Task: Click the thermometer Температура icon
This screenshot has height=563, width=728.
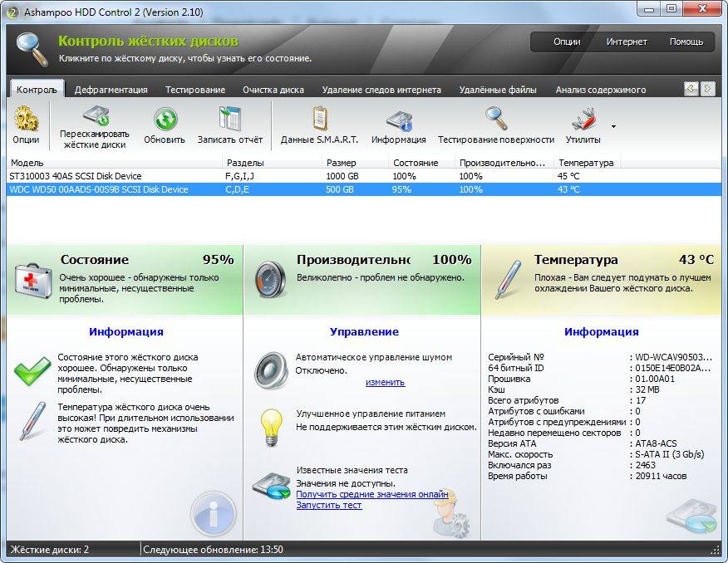Action: point(509,280)
